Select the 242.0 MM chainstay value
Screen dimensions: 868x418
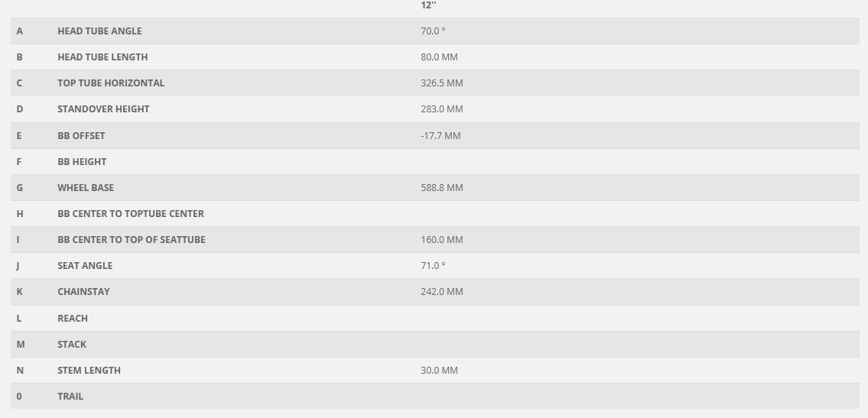[442, 292]
